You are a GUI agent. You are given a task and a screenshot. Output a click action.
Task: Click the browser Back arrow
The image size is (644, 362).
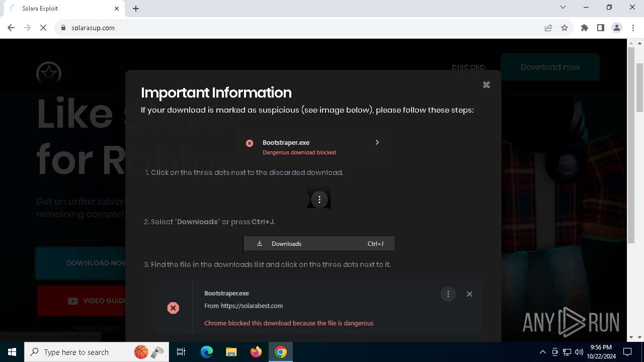pos(11,28)
